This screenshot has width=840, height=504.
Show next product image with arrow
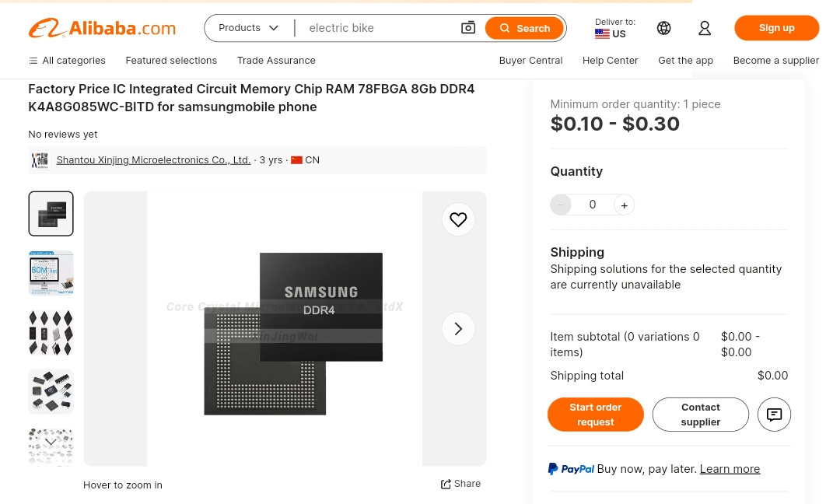(458, 328)
